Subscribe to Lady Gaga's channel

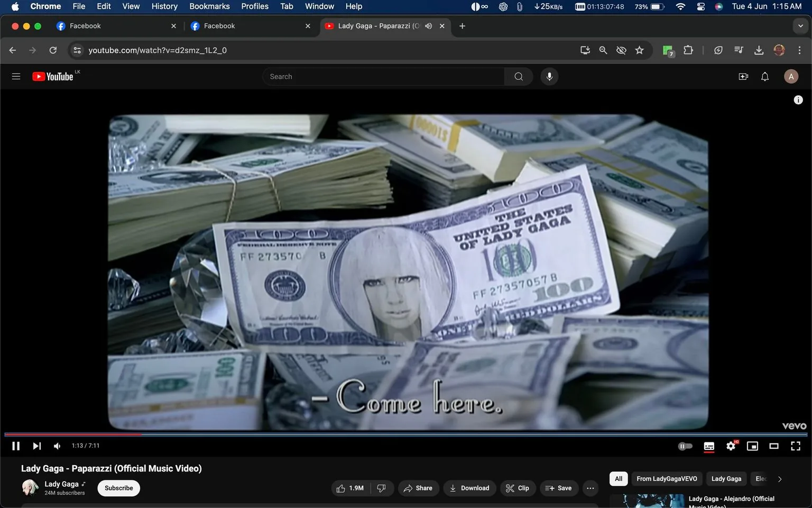118,488
